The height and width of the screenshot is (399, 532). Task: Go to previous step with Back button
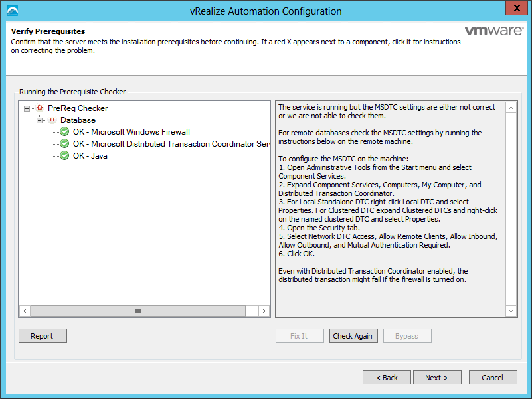pos(387,377)
